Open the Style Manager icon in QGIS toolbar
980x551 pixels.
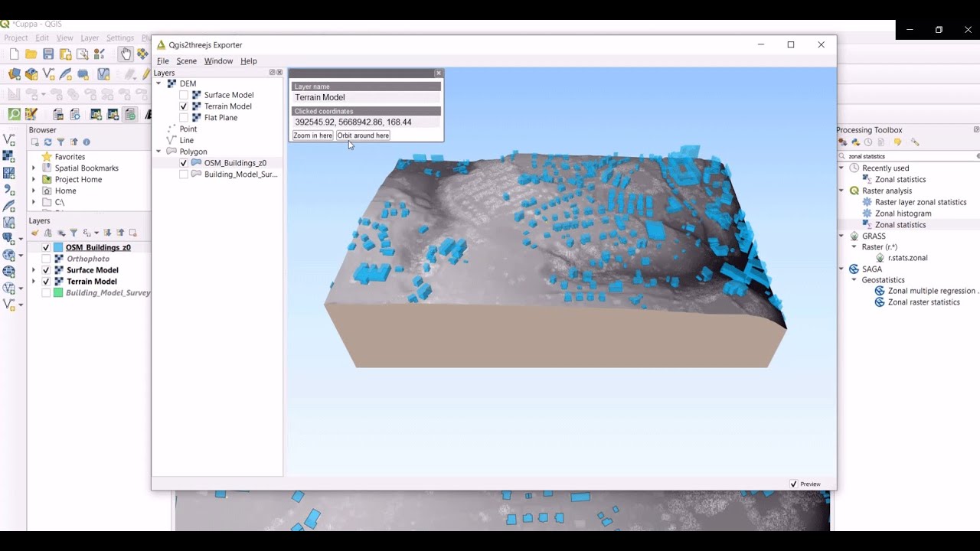pyautogui.click(x=99, y=54)
